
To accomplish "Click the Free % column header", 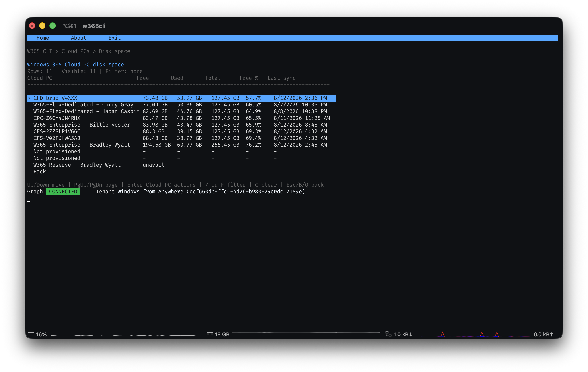I will pos(249,78).
